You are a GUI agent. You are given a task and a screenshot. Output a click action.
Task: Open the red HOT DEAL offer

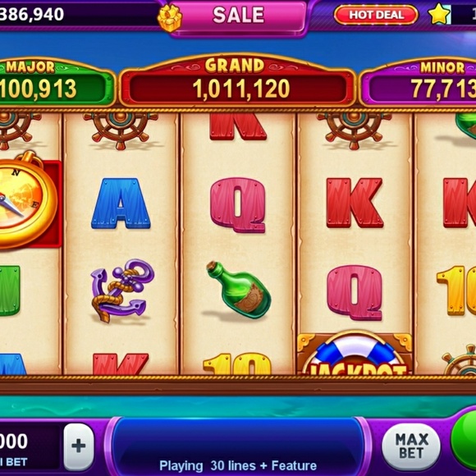(376, 15)
